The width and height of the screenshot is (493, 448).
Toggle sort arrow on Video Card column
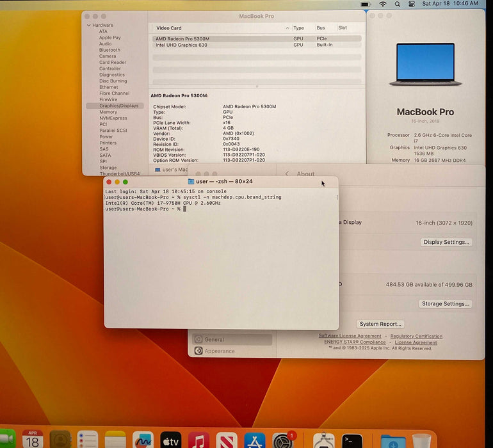(287, 28)
